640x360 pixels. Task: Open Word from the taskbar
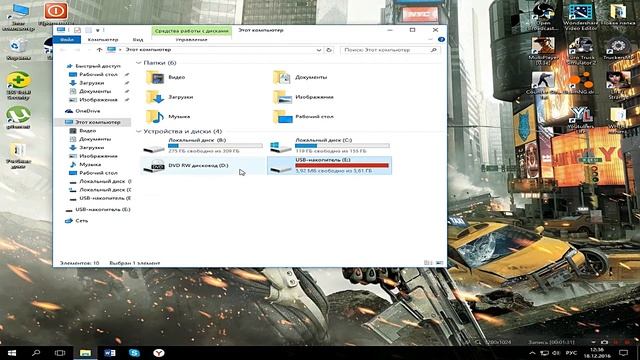pyautogui.click(x=110, y=353)
